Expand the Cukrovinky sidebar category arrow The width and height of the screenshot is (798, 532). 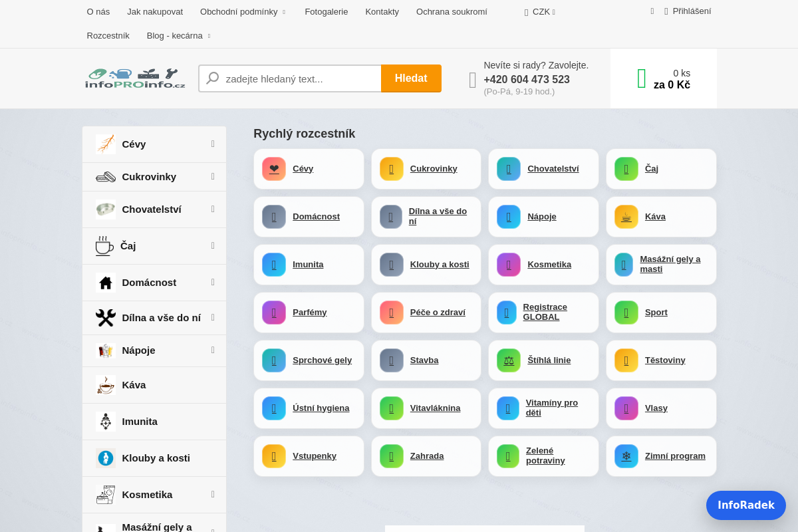click(213, 176)
